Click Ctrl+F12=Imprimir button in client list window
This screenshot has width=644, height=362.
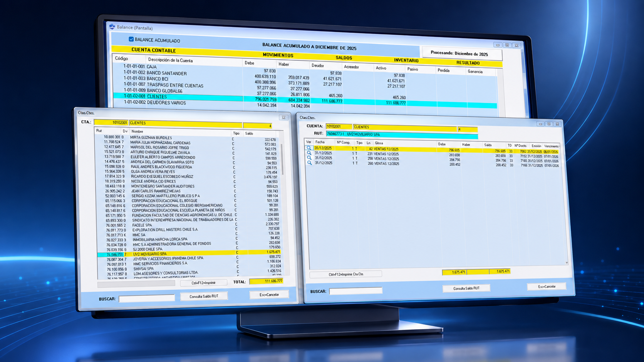coord(203,283)
